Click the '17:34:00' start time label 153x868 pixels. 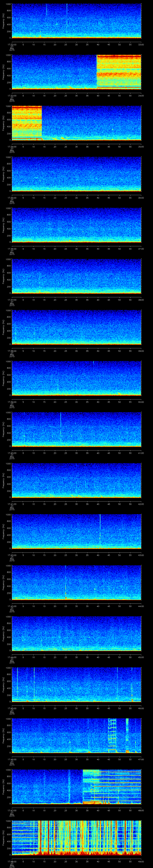click(x=12, y=147)
